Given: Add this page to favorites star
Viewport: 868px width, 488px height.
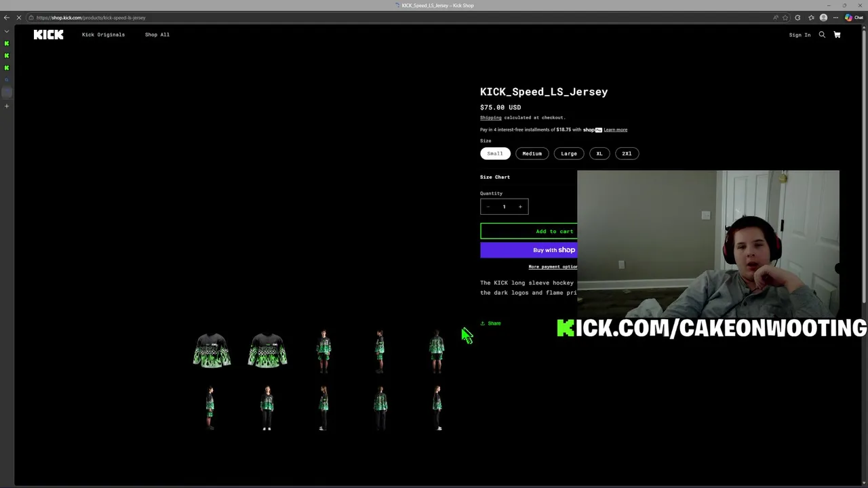Looking at the screenshot, I should (x=785, y=18).
